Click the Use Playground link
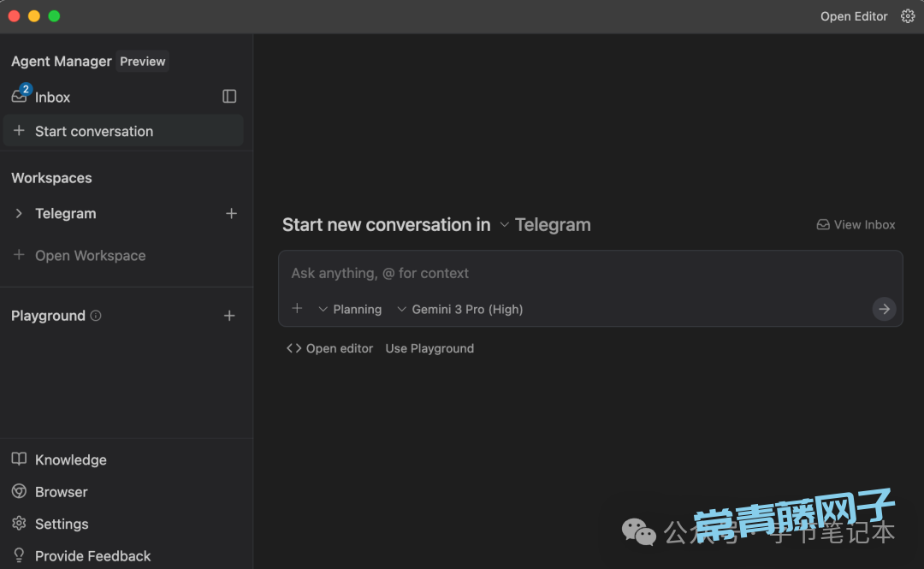This screenshot has width=924, height=569. (x=429, y=348)
